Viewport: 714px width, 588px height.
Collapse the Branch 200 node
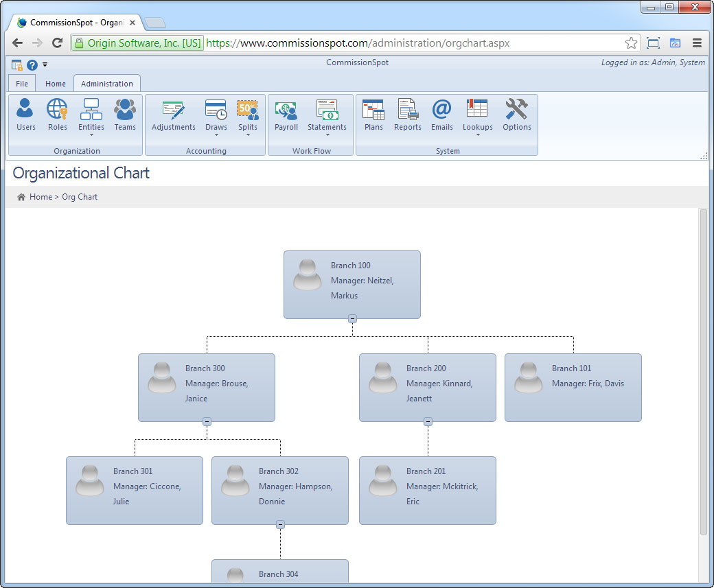coord(428,422)
